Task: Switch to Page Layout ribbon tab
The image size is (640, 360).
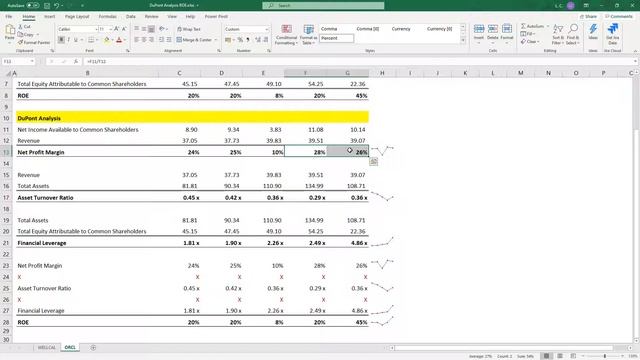Action: [77, 17]
